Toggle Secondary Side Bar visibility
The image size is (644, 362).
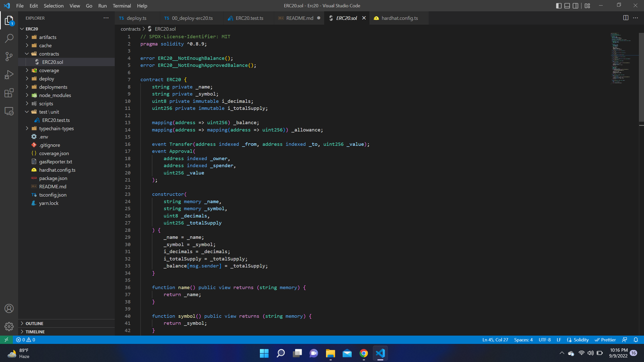pos(575,6)
